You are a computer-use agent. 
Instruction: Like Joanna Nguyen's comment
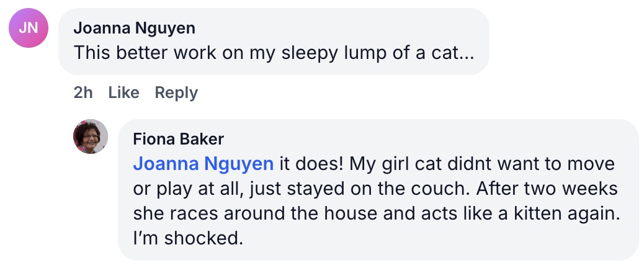click(123, 92)
